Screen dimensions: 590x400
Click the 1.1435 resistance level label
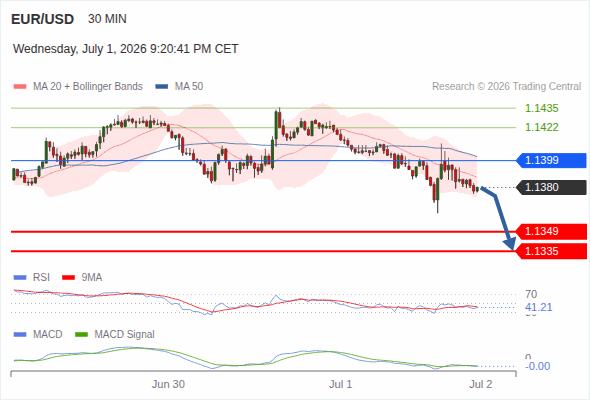click(541, 108)
